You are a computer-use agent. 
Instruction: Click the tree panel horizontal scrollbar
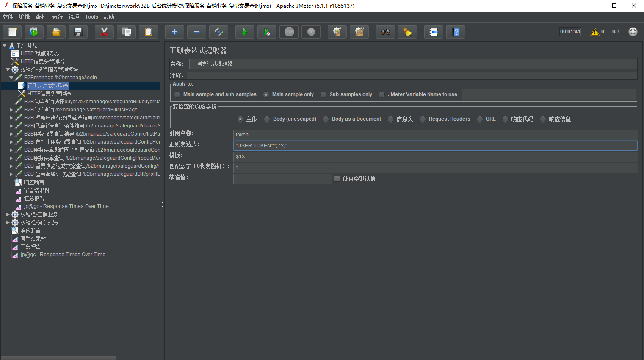(58, 357)
